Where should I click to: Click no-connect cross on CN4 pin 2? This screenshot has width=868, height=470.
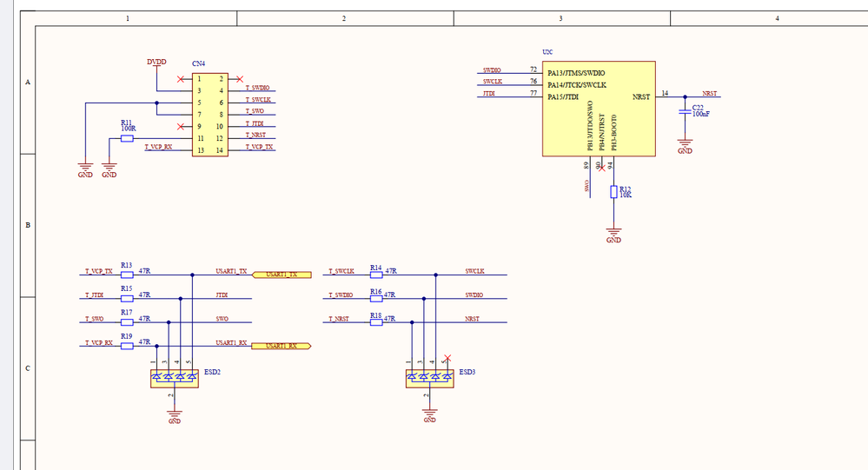click(x=240, y=79)
